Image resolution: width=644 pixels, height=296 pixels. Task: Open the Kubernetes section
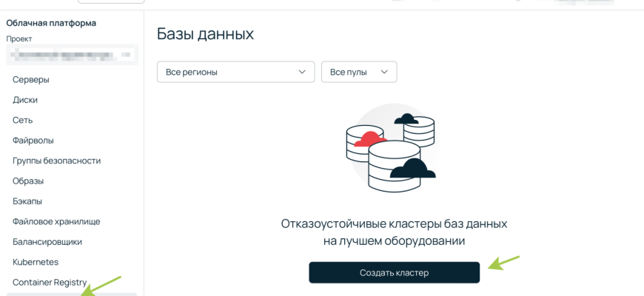click(36, 262)
